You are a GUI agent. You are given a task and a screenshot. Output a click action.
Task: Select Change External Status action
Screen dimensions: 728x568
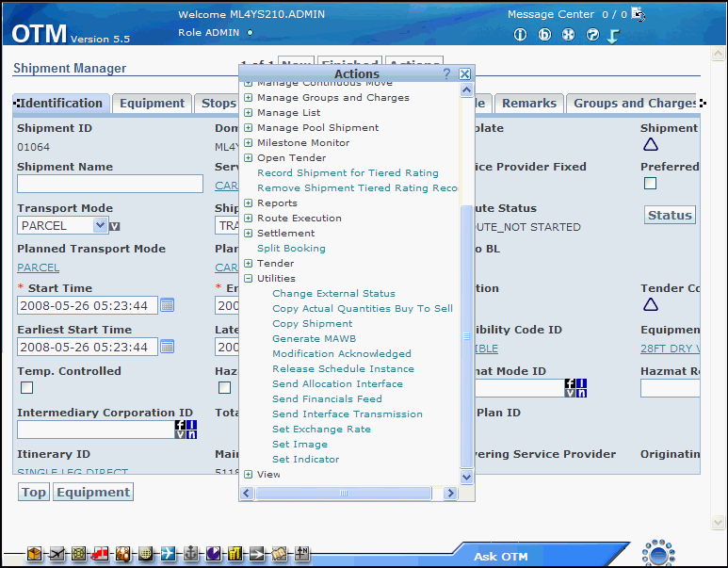point(333,294)
